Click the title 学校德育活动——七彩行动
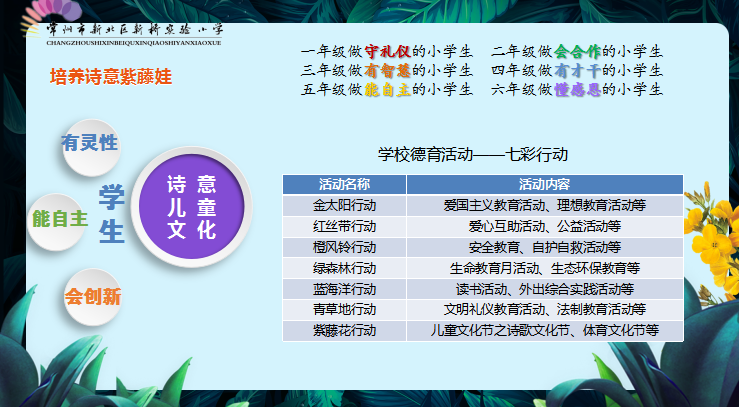 tap(473, 155)
